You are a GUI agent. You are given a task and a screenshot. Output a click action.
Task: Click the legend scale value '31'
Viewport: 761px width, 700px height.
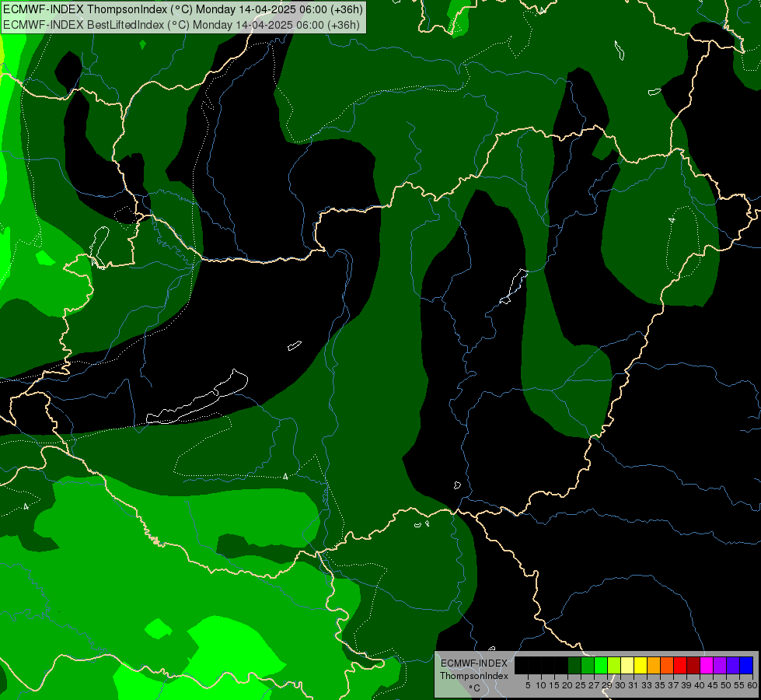click(x=634, y=685)
